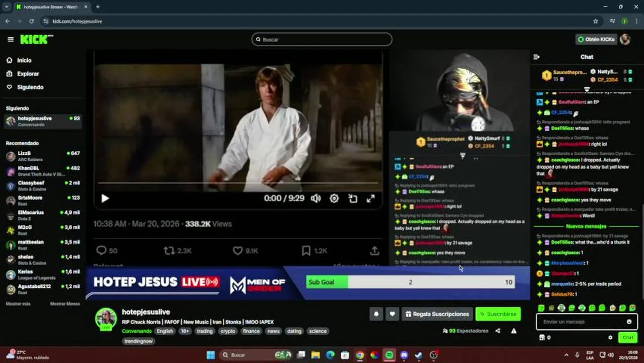
Task: Bookmark this page with the star icon
Action: click(x=596, y=21)
